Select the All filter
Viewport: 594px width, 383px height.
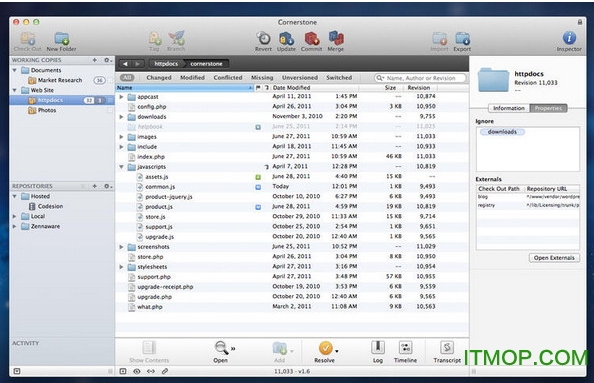coord(127,77)
